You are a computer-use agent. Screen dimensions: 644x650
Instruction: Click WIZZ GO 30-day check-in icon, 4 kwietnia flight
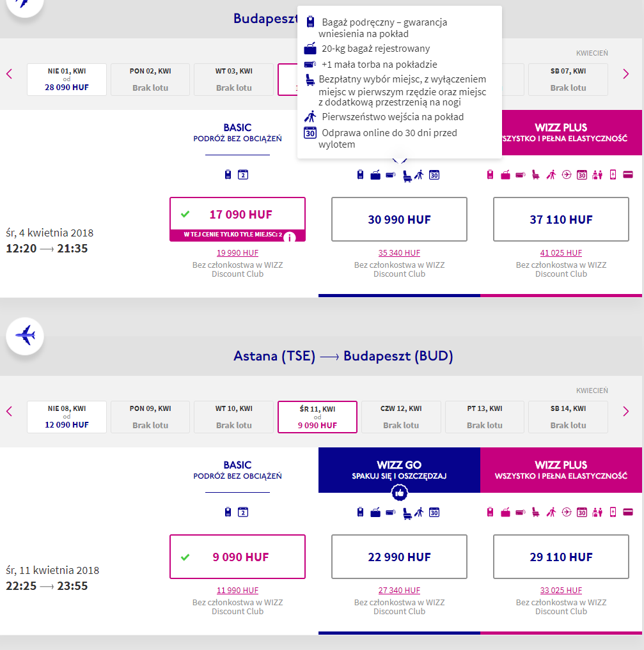[x=434, y=175]
